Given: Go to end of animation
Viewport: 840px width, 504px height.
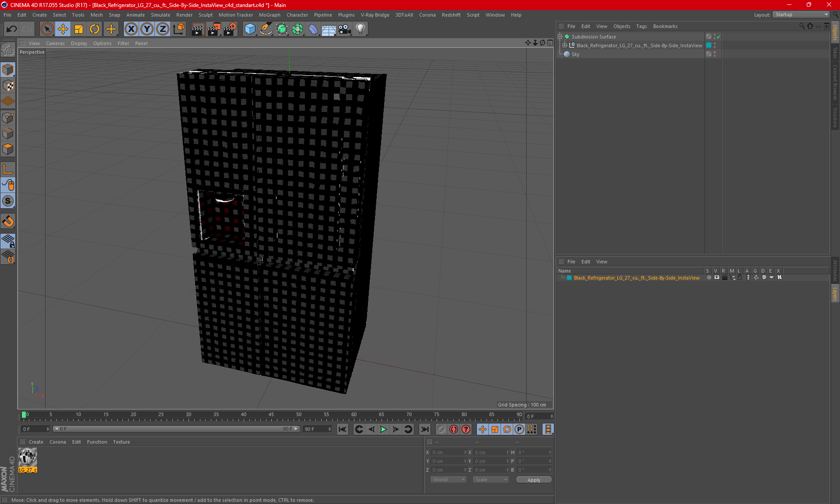Looking at the screenshot, I should click(x=424, y=429).
